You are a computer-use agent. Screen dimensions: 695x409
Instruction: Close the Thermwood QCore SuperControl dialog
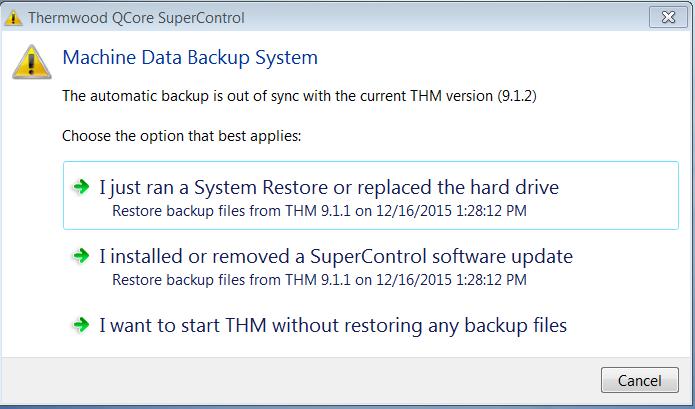667,17
